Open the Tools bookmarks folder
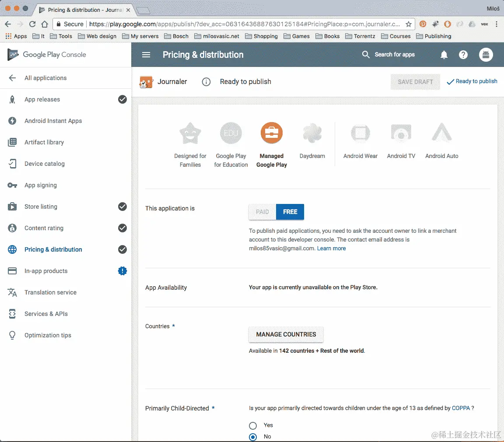This screenshot has height=442, width=504. point(61,36)
